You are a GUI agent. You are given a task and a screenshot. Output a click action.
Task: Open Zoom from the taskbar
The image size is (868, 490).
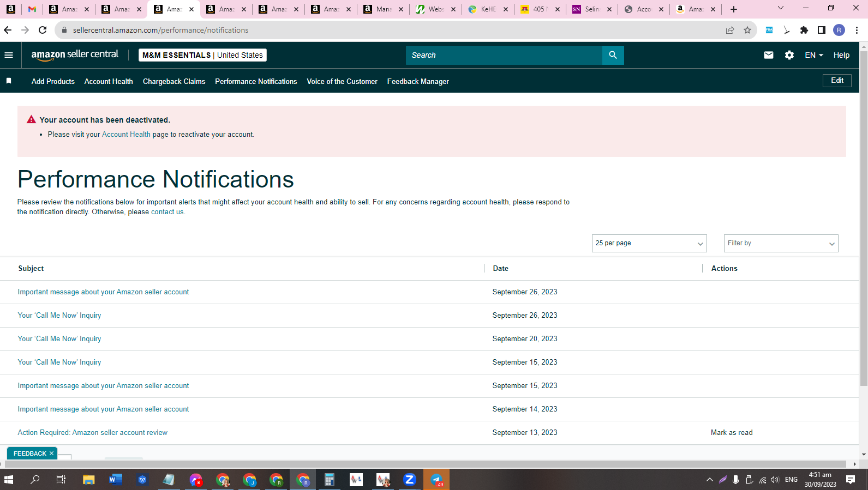410,480
